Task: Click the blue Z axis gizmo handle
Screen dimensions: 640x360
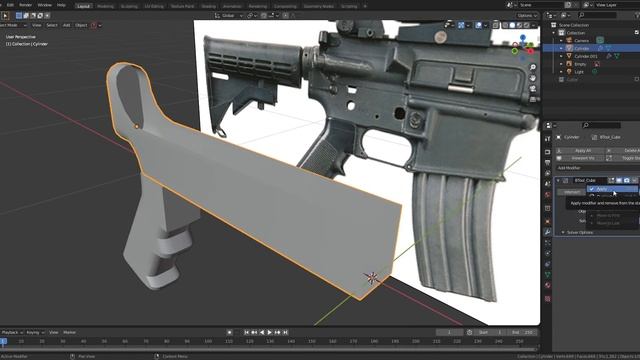Action: [x=523, y=38]
